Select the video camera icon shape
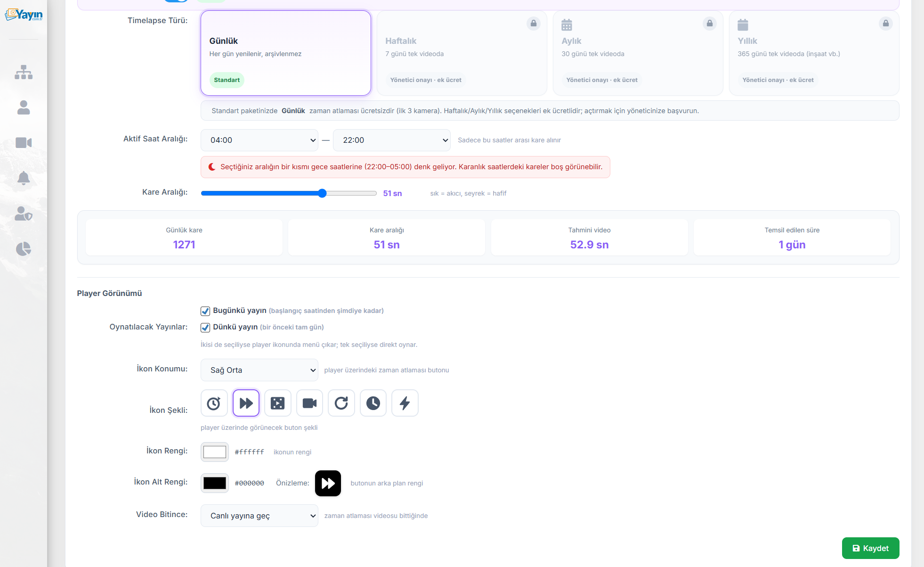The height and width of the screenshot is (567, 924). pyautogui.click(x=309, y=403)
